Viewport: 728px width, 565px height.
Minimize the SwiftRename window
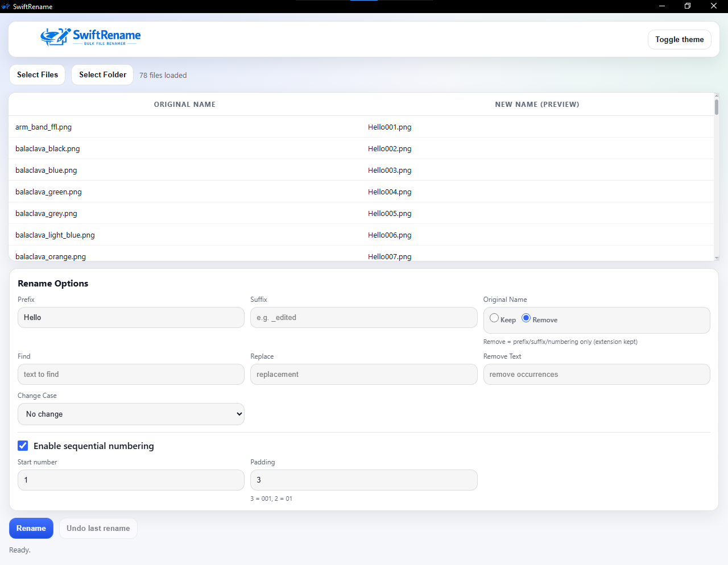pyautogui.click(x=661, y=6)
